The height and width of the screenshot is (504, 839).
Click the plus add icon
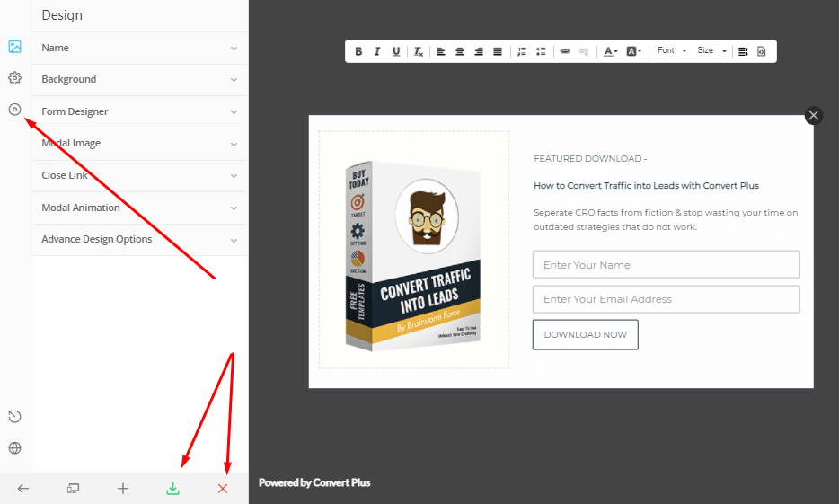(x=122, y=489)
